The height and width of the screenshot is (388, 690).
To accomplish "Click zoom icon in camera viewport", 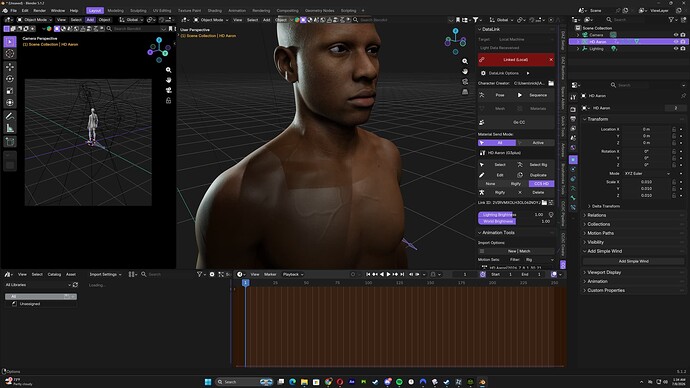I will [x=169, y=70].
